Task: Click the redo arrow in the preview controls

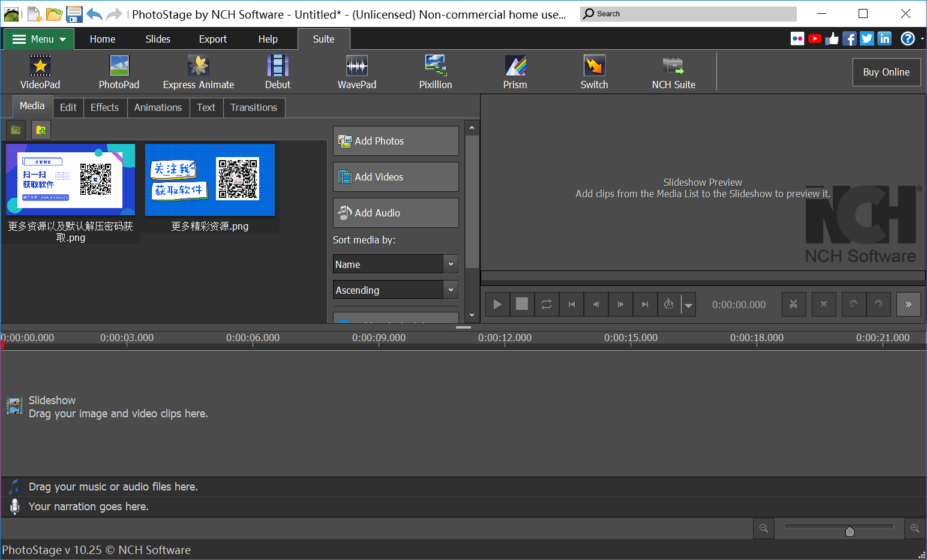Action: [878, 304]
